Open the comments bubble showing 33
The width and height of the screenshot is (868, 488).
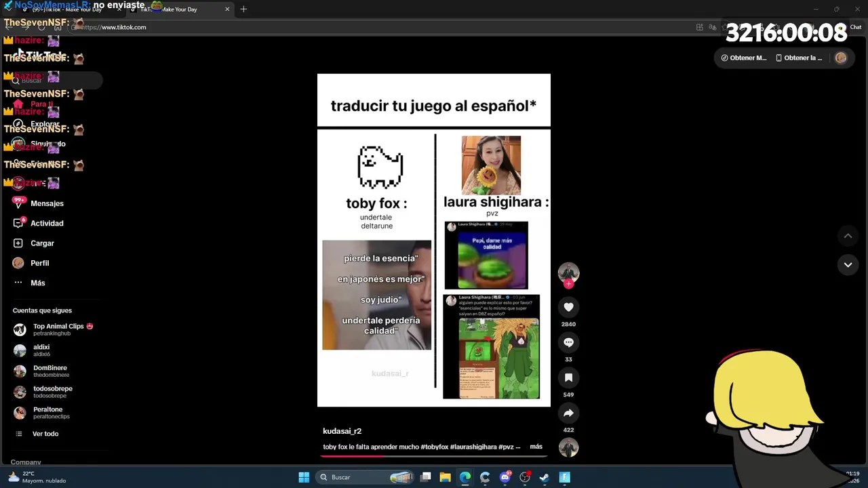568,342
